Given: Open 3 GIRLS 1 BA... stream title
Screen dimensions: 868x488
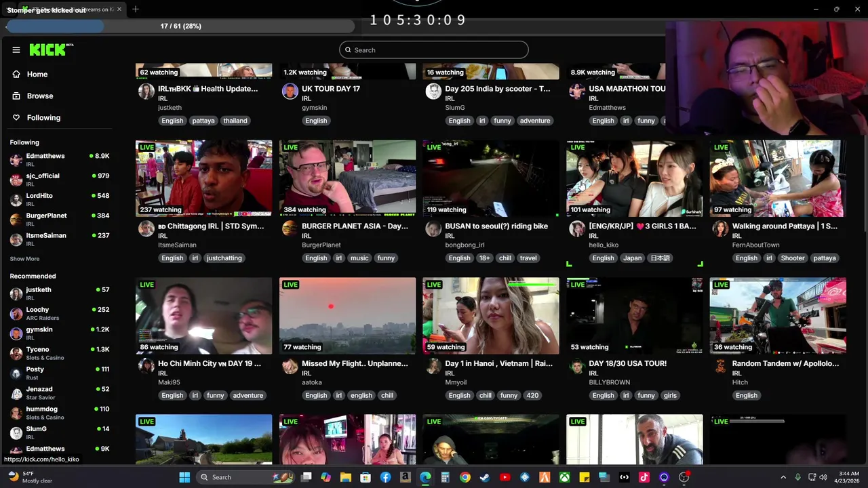Looking at the screenshot, I should [x=643, y=226].
